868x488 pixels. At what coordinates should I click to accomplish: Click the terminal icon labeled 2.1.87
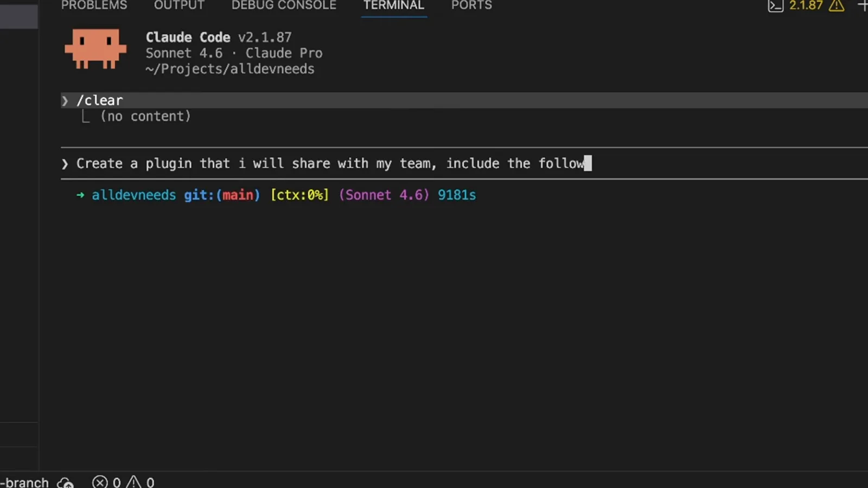[x=775, y=5]
